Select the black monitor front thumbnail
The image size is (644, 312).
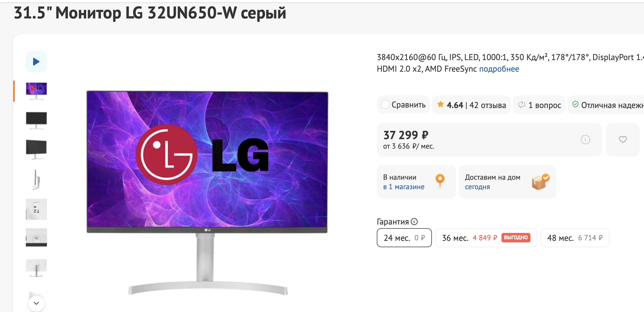[36, 120]
